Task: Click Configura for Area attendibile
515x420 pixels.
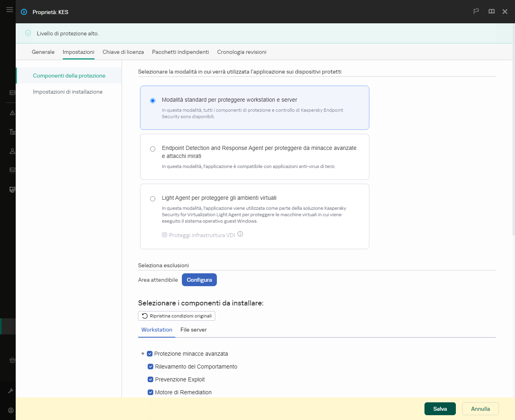Action: point(199,279)
